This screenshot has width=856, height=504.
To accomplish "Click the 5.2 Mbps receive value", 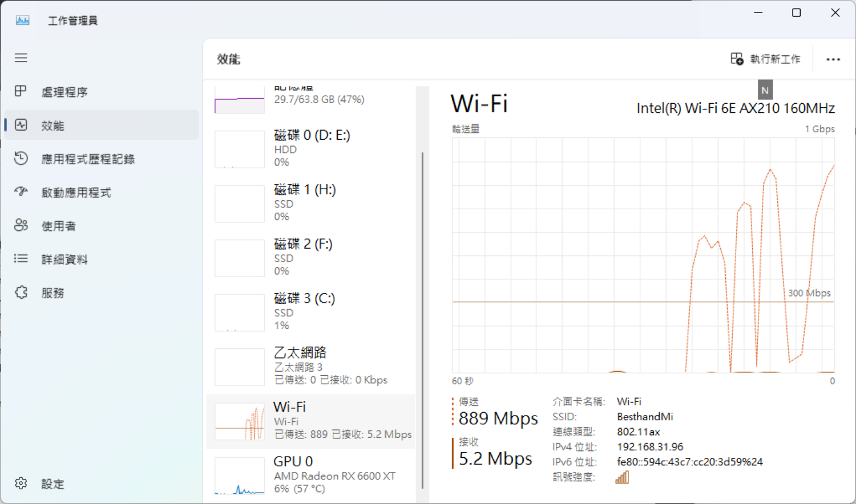I will click(495, 458).
